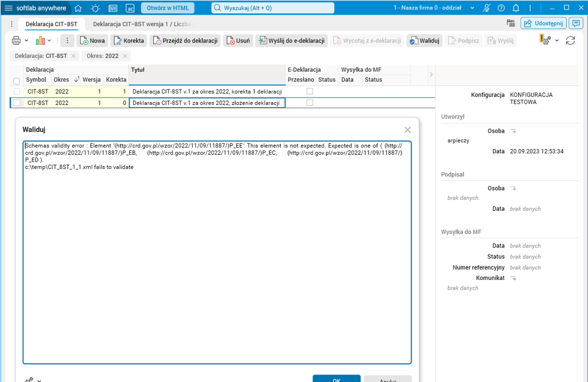Click the Przesłano column header

(301, 79)
